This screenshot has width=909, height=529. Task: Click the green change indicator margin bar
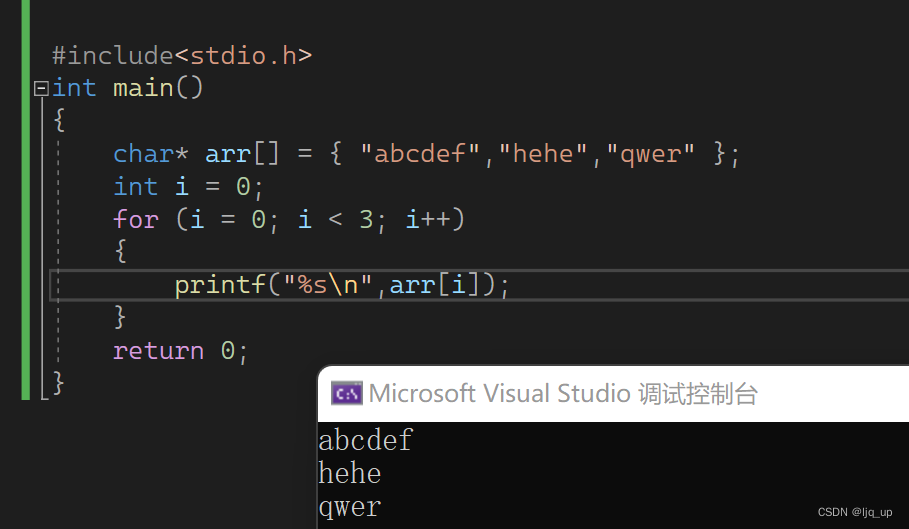tap(26, 200)
